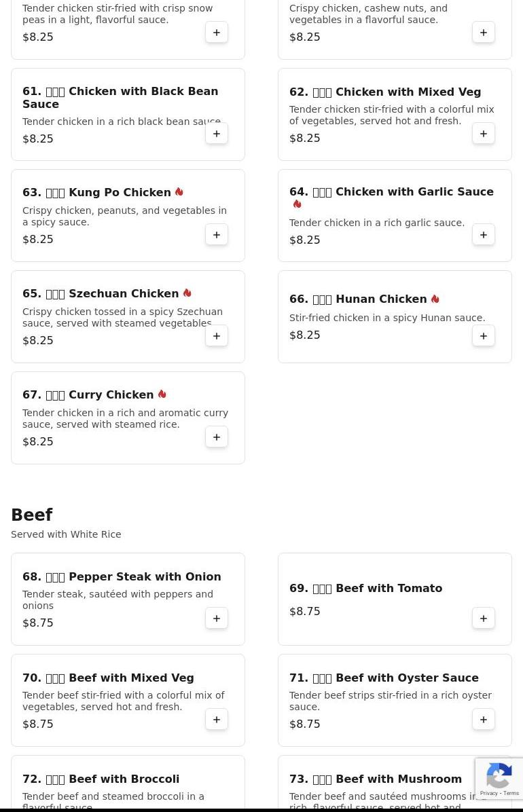
Task: Click the Beef section heading
Action: pos(32,515)
